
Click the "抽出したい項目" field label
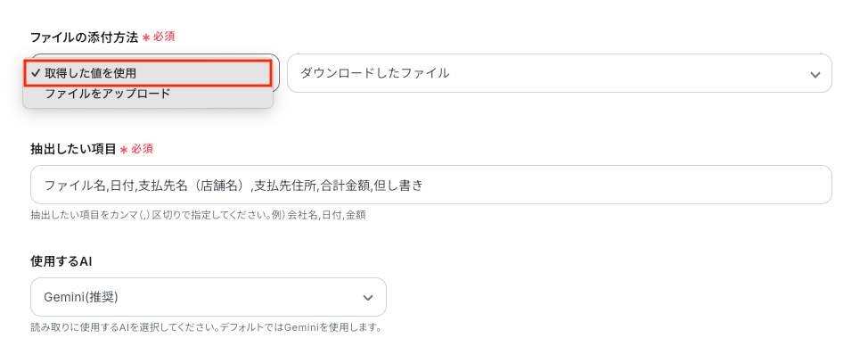pyautogui.click(x=73, y=149)
